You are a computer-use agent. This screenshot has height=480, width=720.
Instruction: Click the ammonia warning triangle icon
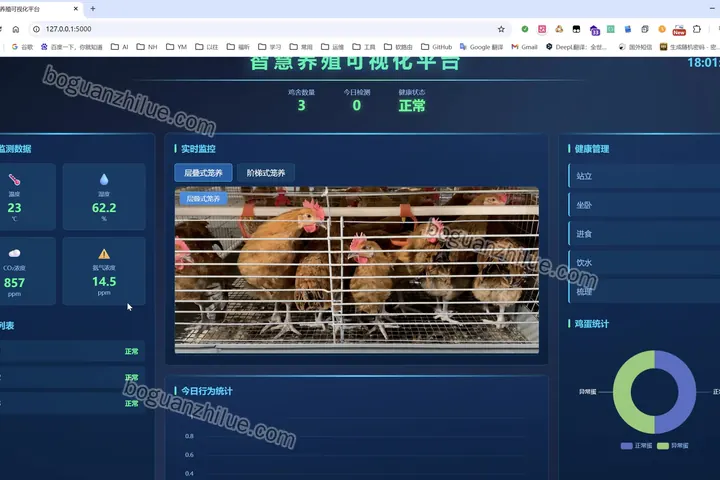[104, 254]
